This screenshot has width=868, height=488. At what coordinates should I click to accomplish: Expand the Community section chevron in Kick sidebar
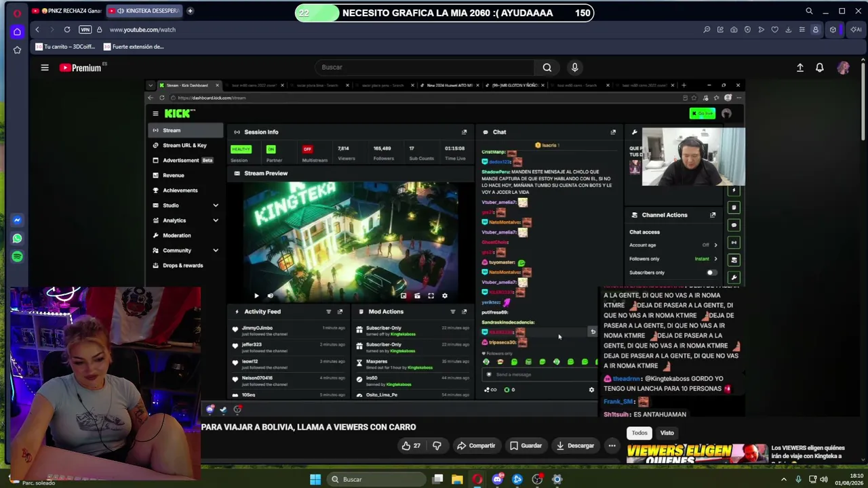coord(216,250)
